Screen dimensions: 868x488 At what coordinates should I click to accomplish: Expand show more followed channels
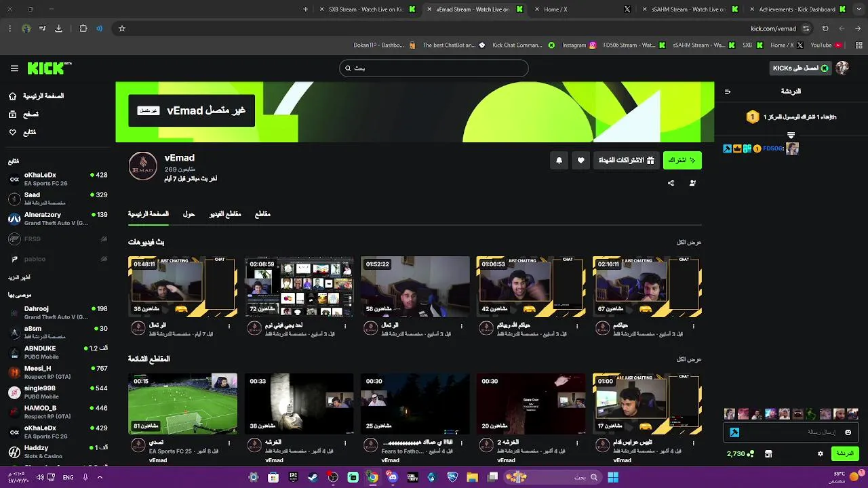coord(19,278)
